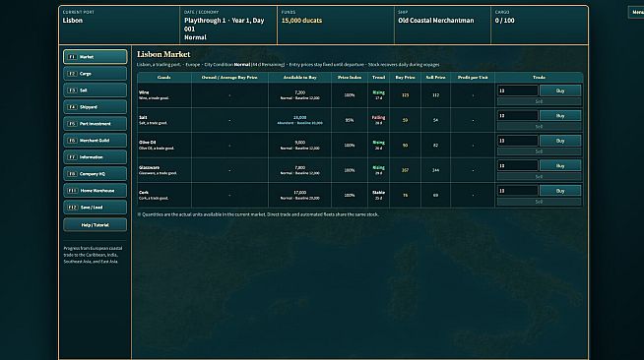The image size is (644, 360).
Task: Select the Wine goods name
Action: click(144, 92)
